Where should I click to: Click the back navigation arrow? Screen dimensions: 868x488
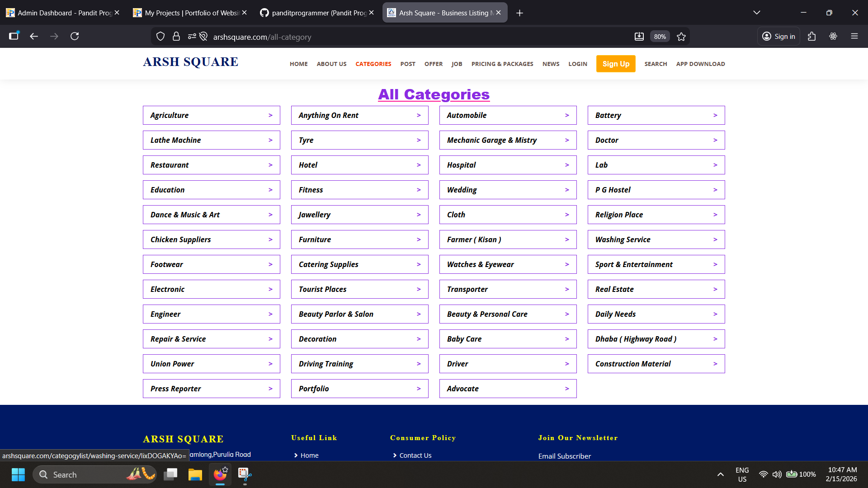(34, 36)
